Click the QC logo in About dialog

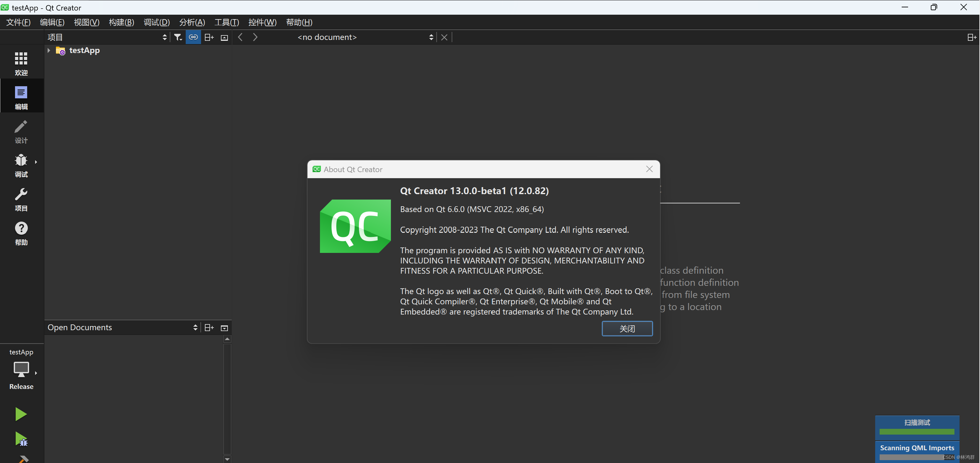(355, 226)
